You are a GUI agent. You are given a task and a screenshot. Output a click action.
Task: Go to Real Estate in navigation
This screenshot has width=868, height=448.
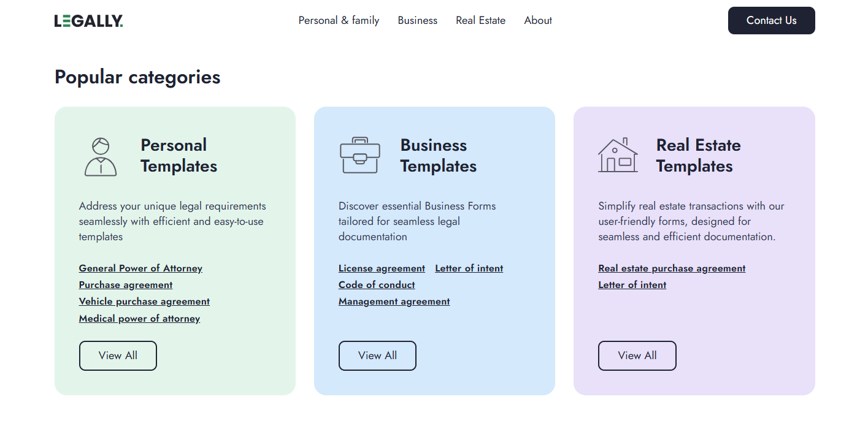pos(480,20)
